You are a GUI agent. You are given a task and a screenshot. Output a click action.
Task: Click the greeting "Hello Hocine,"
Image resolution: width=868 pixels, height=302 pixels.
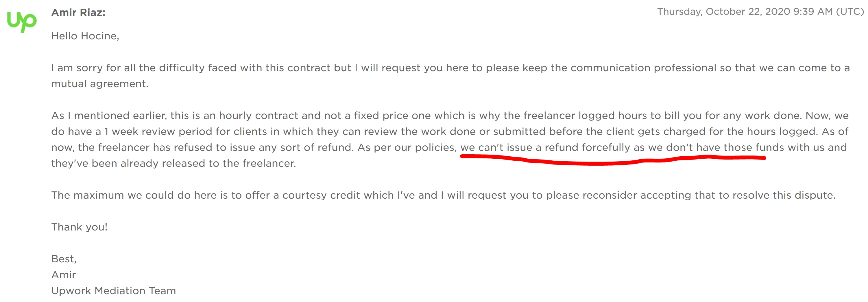85,36
